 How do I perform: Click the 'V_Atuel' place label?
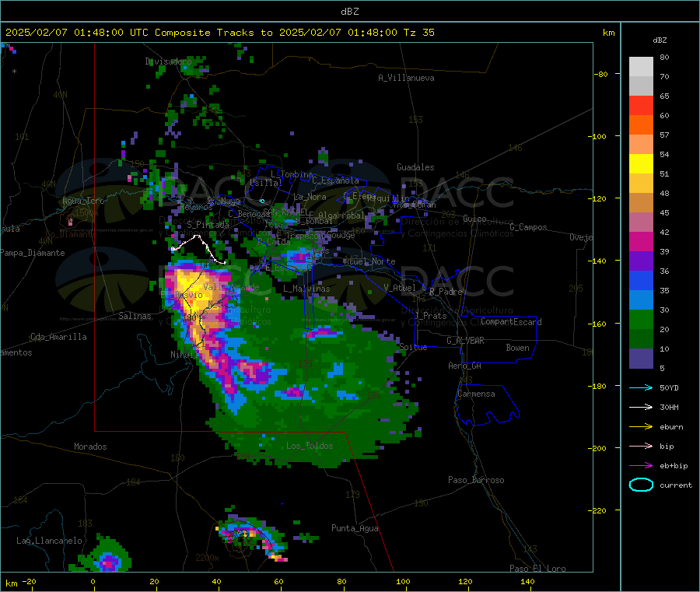point(400,288)
